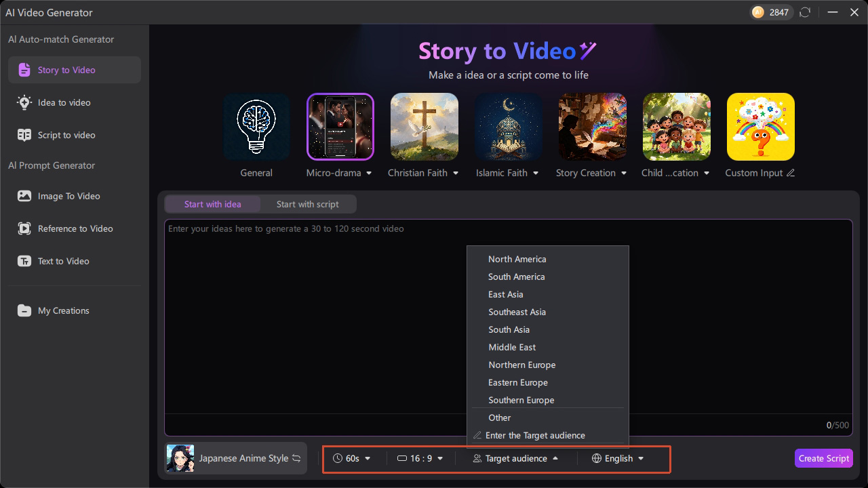868x488 pixels.
Task: Edit the Custom Input pencil icon
Action: tap(790, 173)
